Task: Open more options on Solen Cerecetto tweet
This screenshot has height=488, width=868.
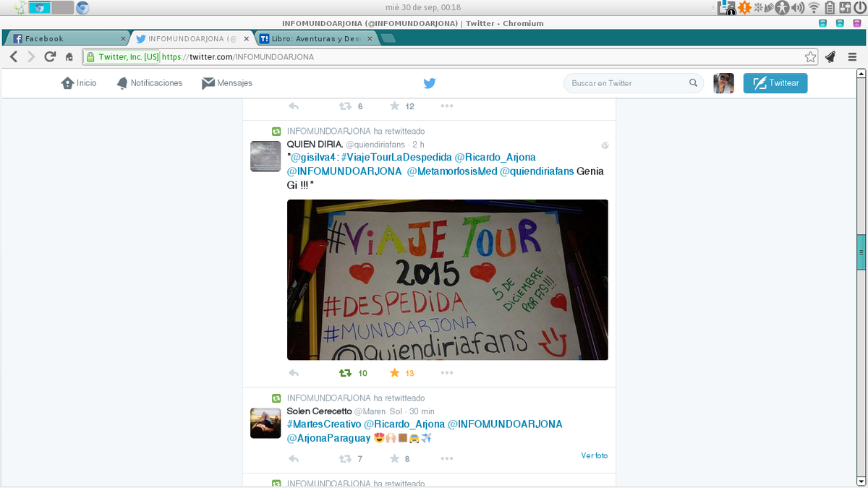Action: pyautogui.click(x=447, y=458)
